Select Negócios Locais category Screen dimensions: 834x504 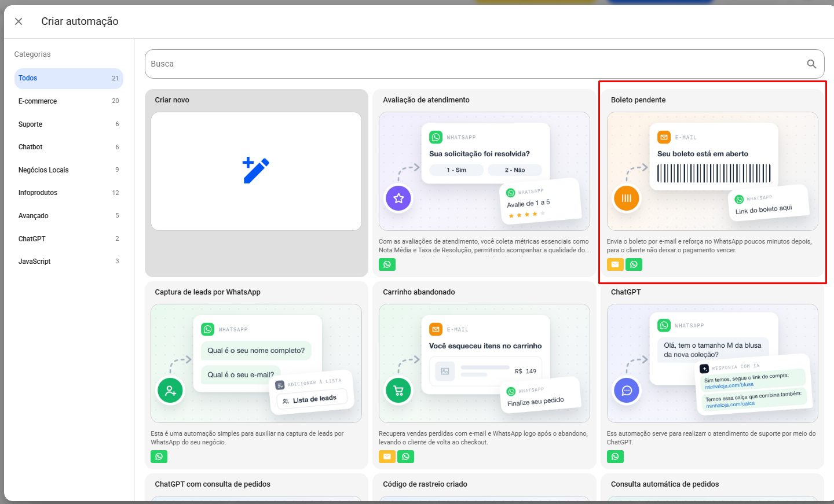click(69, 170)
